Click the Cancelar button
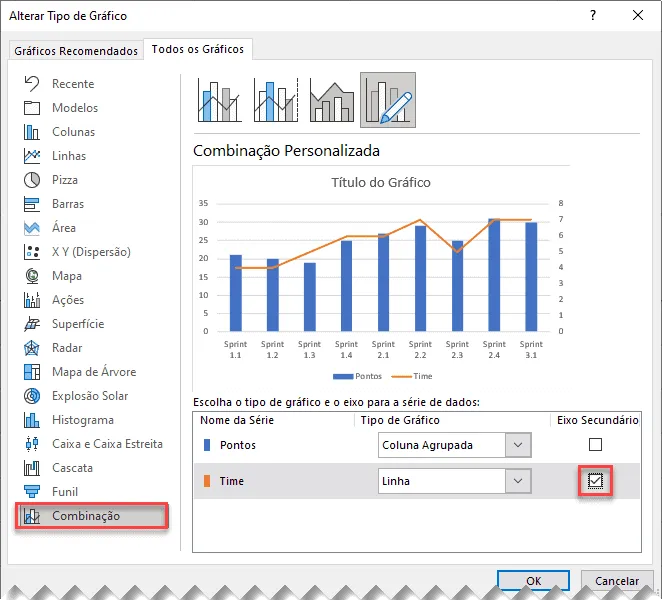662x600 pixels. (x=617, y=581)
